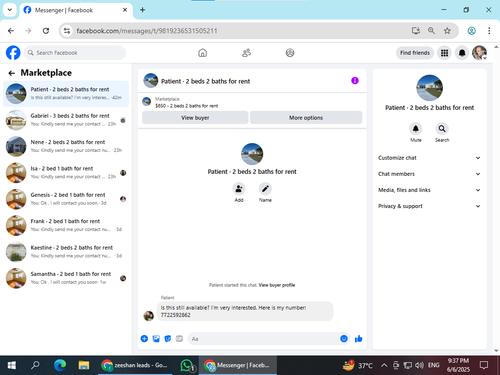This screenshot has width=500, height=375.
Task: Attach a photo using image icon
Action: 156,339
